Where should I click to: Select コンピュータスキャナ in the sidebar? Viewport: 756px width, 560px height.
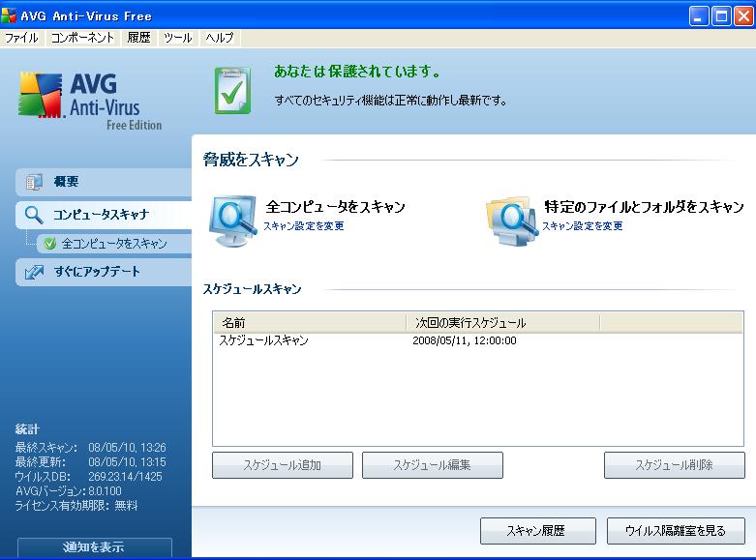click(104, 215)
